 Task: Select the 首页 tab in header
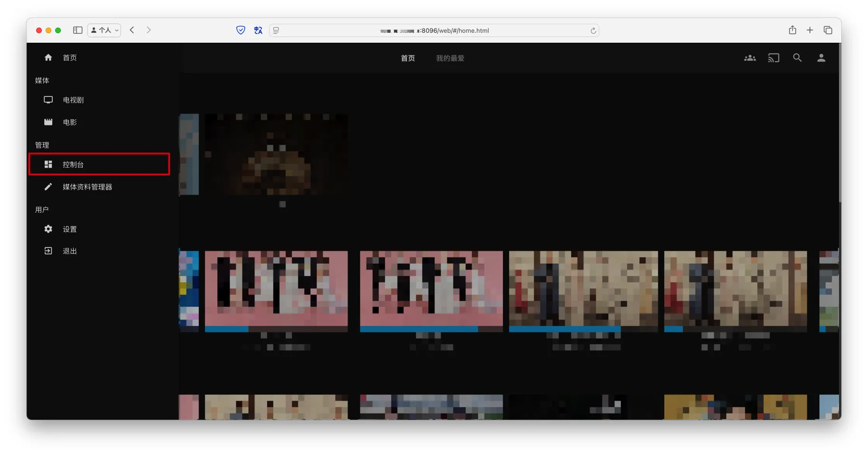(x=408, y=58)
